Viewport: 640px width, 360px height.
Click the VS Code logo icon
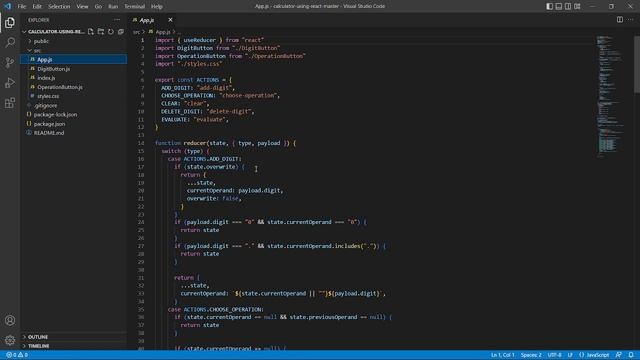point(7,6)
